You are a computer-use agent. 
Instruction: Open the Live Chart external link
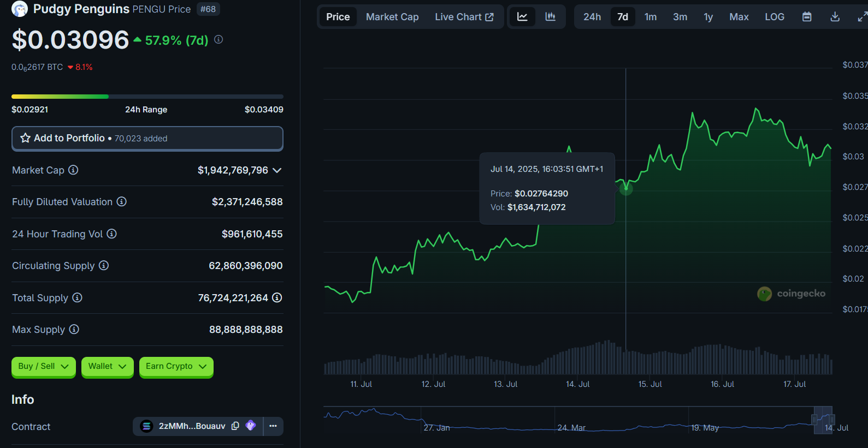click(464, 17)
